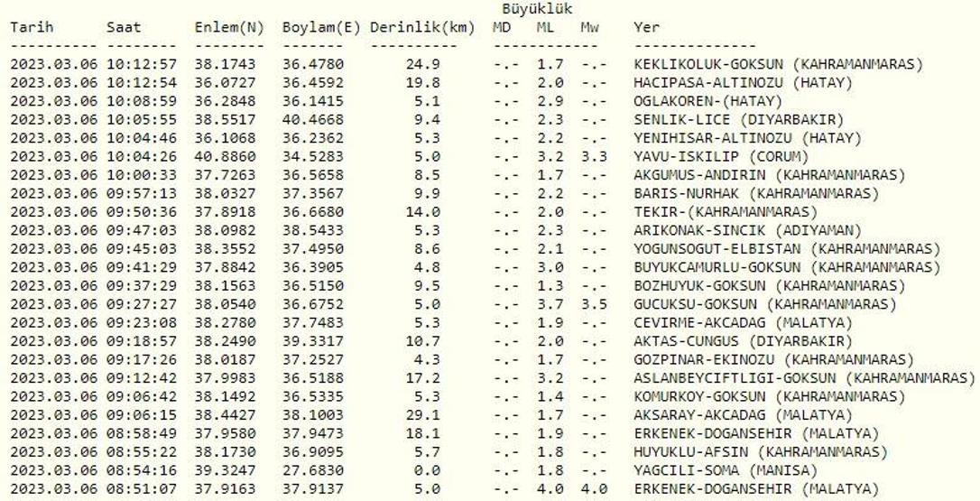Click the time value 10:08:59
Image resolution: width=980 pixels, height=501 pixels.
click(142, 101)
